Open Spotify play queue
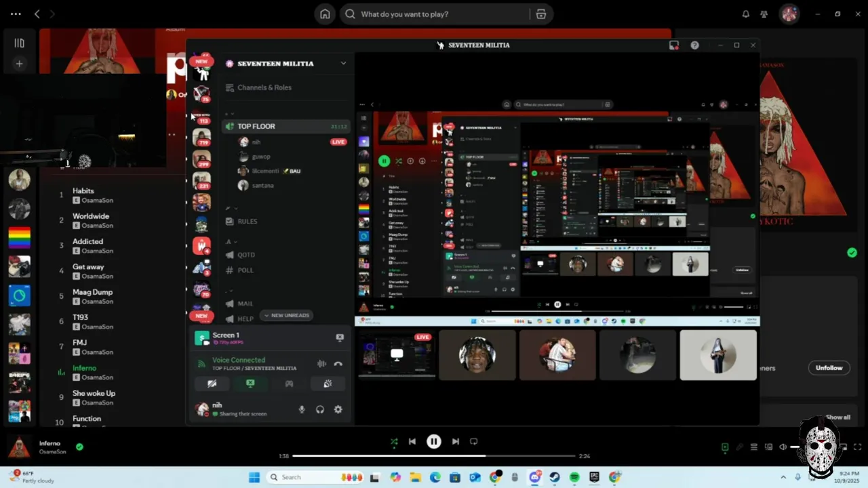This screenshot has width=868, height=488. click(x=754, y=447)
